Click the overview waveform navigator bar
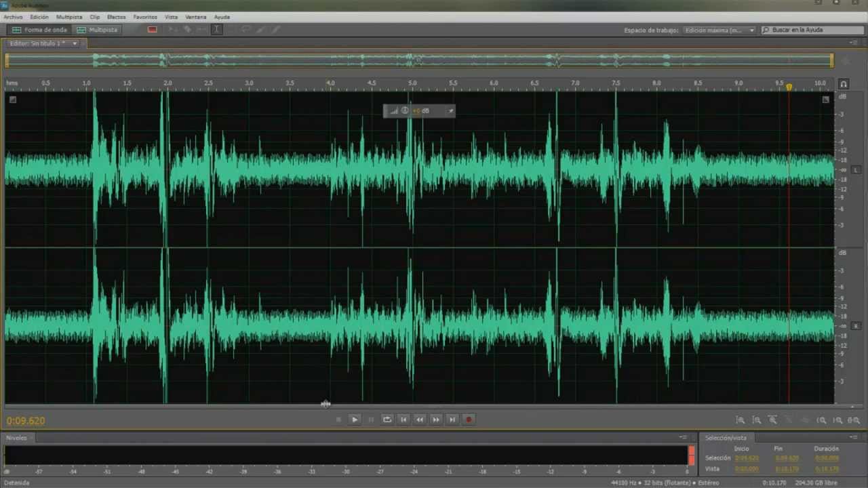This screenshot has height=488, width=868. tap(419, 60)
